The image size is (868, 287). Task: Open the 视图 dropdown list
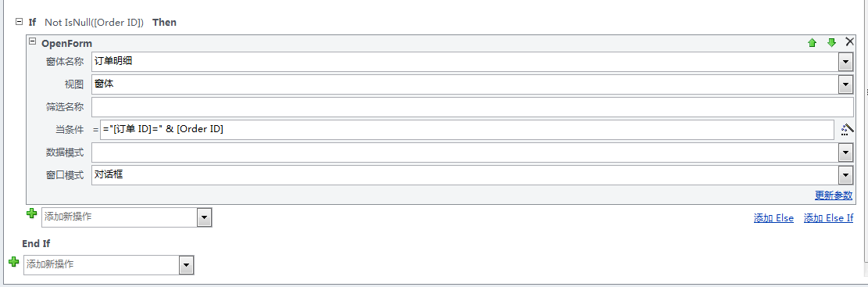pos(845,84)
